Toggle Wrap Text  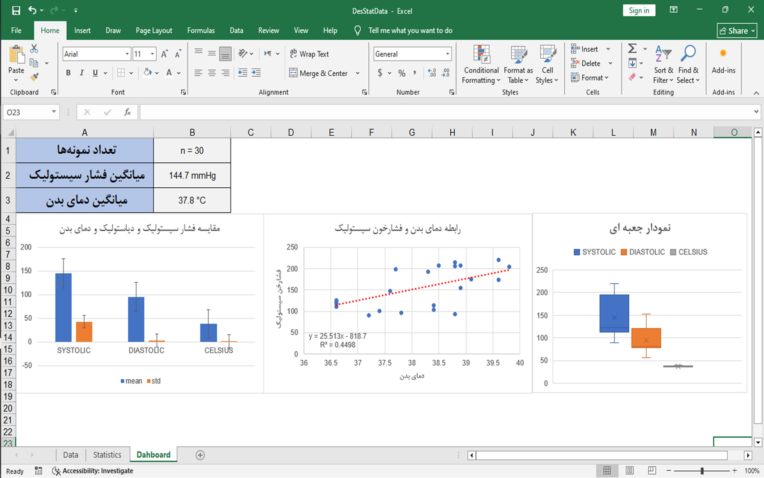point(309,54)
